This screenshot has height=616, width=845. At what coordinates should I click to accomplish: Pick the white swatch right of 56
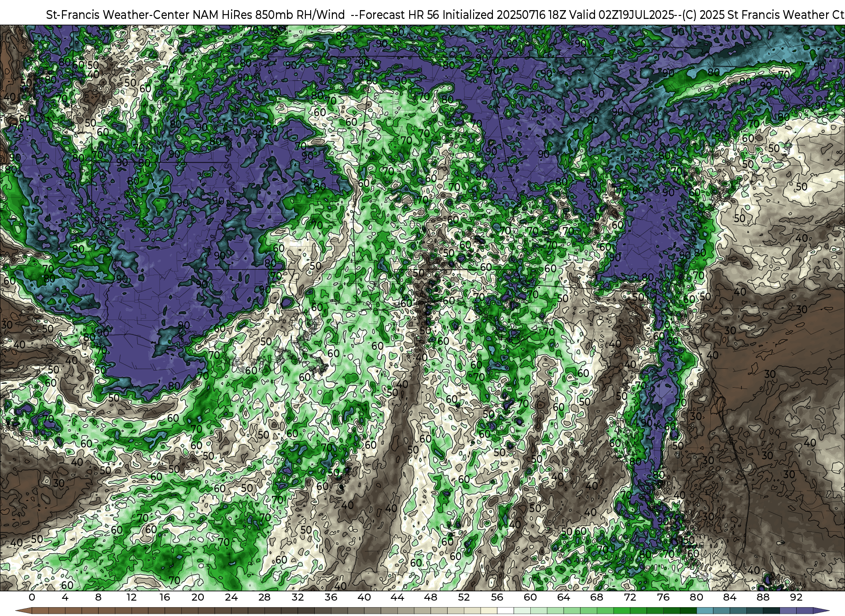tap(505, 611)
